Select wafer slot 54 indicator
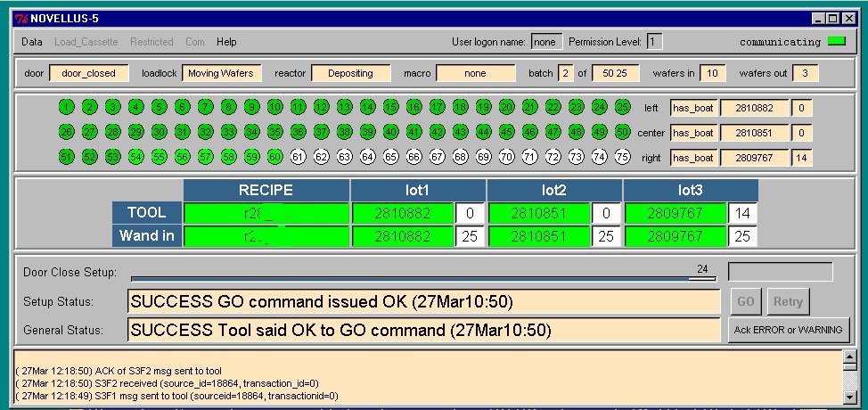 coord(135,157)
